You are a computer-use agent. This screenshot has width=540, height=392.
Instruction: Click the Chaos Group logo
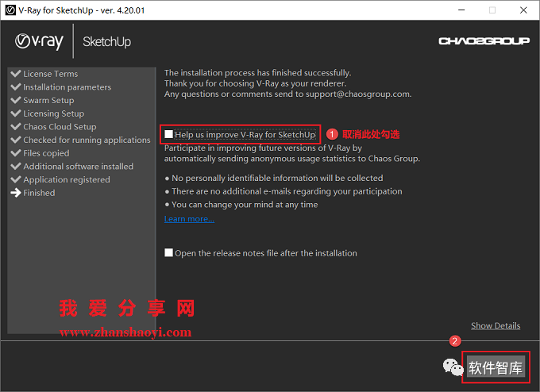point(484,41)
